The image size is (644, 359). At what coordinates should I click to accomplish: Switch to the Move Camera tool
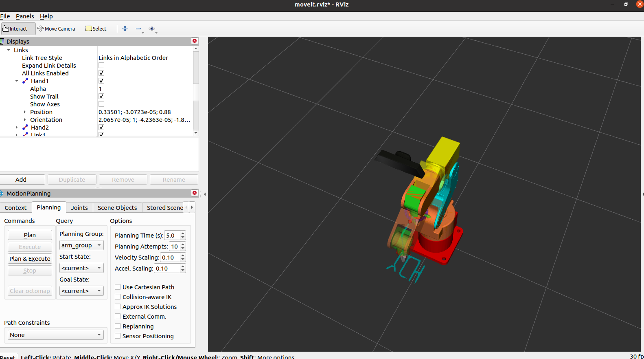(x=56, y=29)
